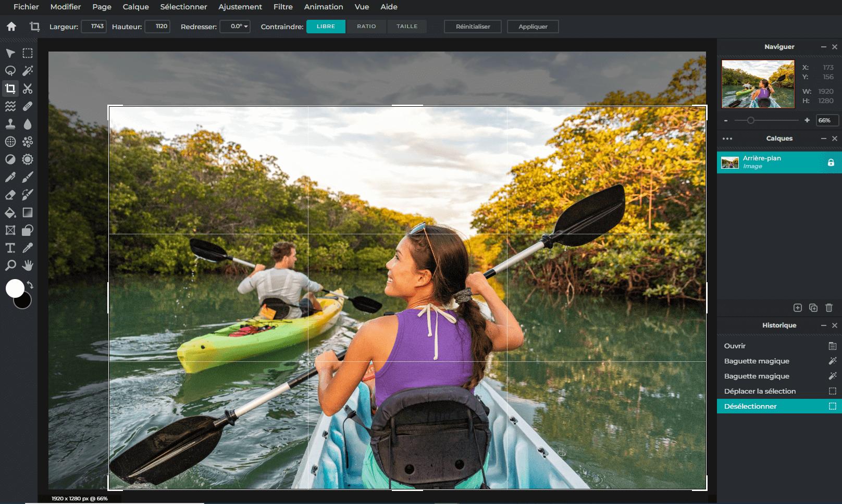Select the Paint Bucket fill tool
The height and width of the screenshot is (504, 842).
[x=10, y=212]
